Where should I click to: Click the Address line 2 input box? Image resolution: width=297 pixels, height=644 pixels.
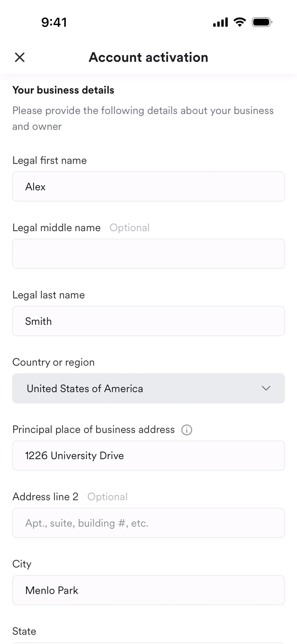[148, 523]
